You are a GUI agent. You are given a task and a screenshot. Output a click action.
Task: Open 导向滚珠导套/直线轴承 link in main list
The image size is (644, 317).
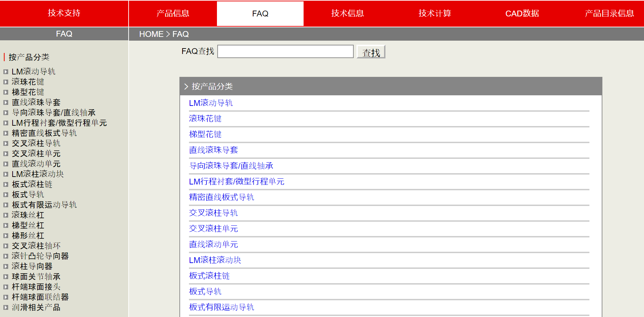[231, 166]
